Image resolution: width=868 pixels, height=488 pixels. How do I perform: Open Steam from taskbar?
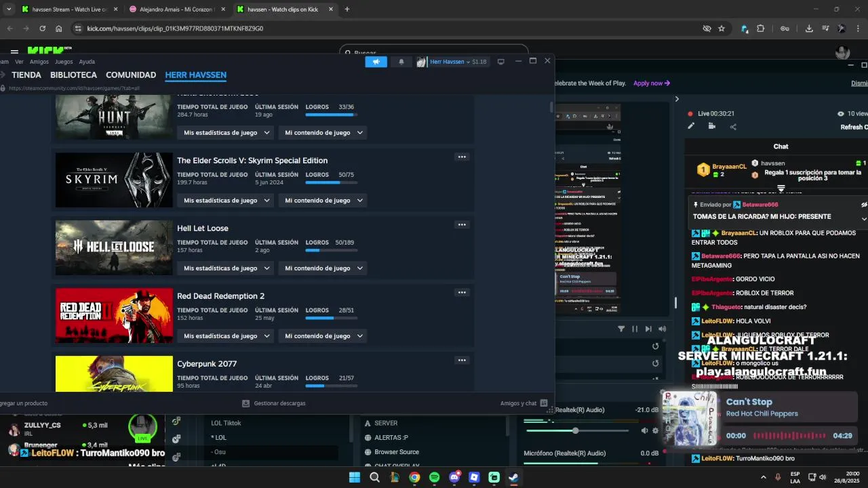pyautogui.click(x=514, y=477)
